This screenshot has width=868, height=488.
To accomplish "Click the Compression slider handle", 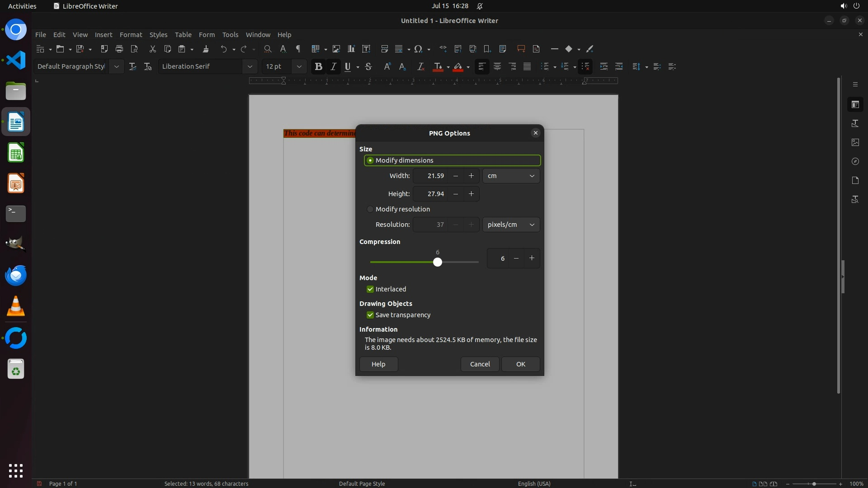I will (x=437, y=262).
